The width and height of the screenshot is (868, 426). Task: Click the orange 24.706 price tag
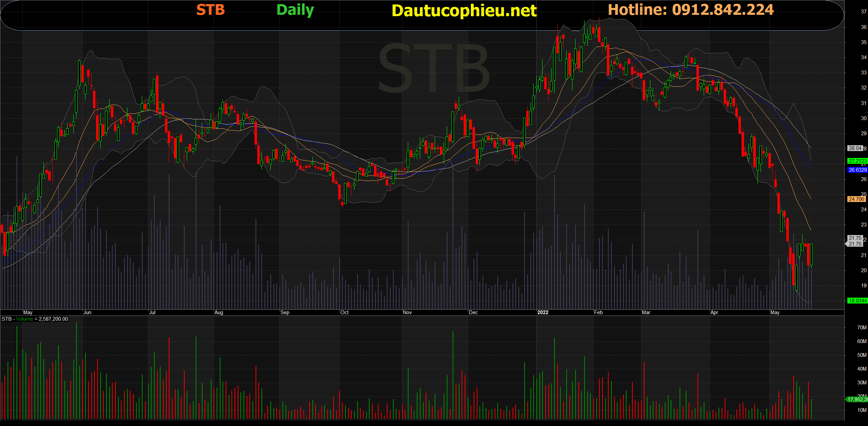[856, 199]
